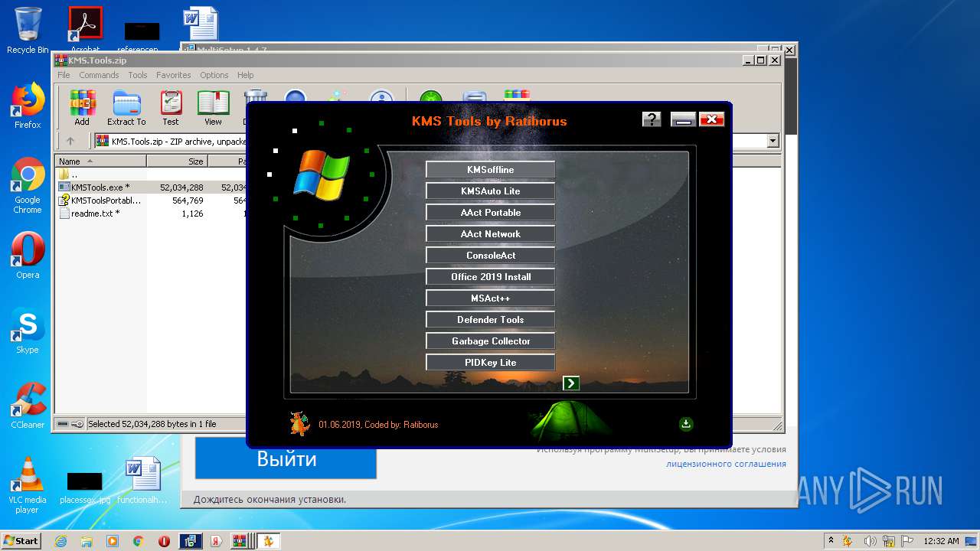Screen dimensions: 980x551
Task: Click the Add toolbar icon in WinRAR
Action: point(82,108)
